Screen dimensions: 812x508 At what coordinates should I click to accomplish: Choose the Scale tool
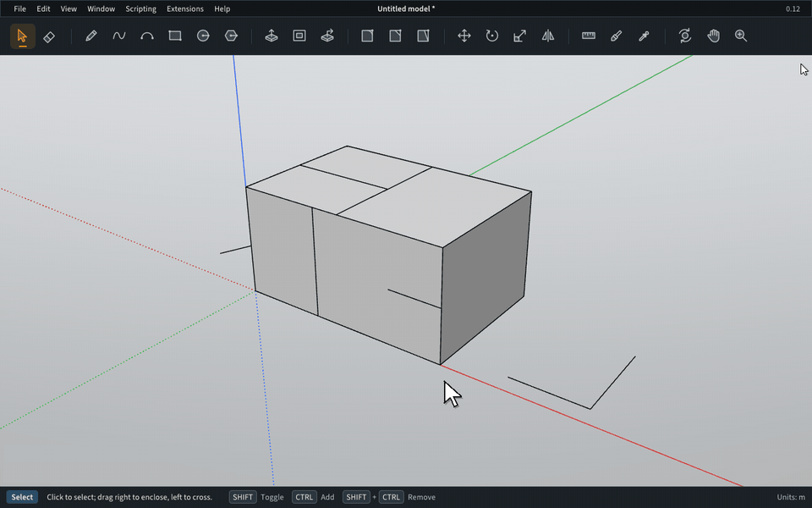pyautogui.click(x=520, y=36)
